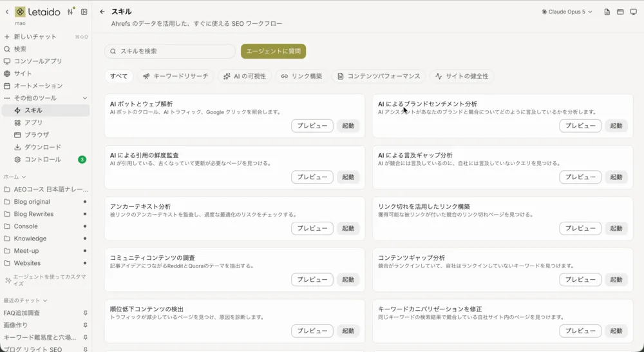Open サイト in the sidebar
The image size is (644, 352).
click(x=46, y=73)
